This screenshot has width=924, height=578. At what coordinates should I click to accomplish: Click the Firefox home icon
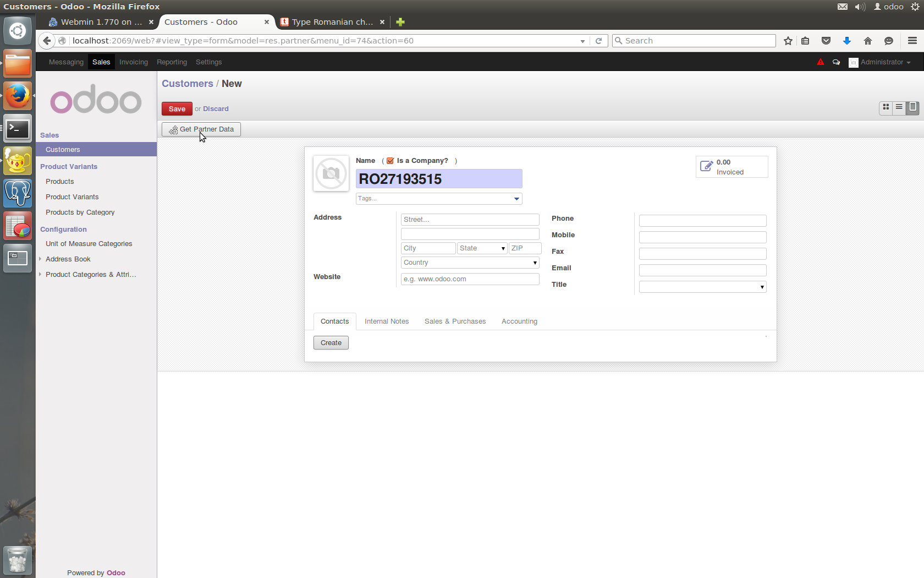click(867, 41)
